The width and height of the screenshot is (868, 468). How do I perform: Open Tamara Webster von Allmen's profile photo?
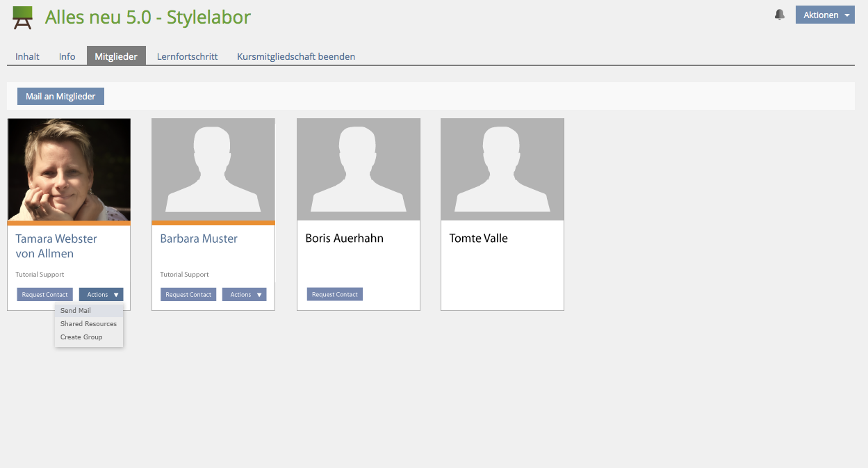tap(69, 170)
